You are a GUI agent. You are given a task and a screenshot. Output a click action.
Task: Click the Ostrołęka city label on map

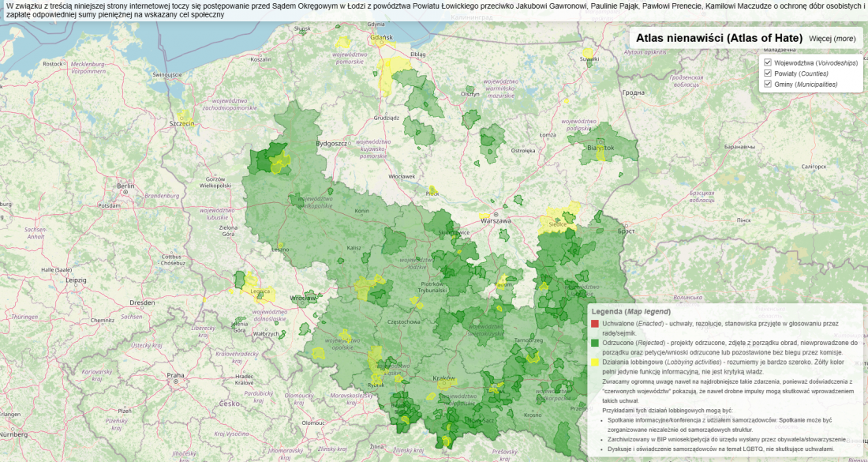(x=523, y=151)
